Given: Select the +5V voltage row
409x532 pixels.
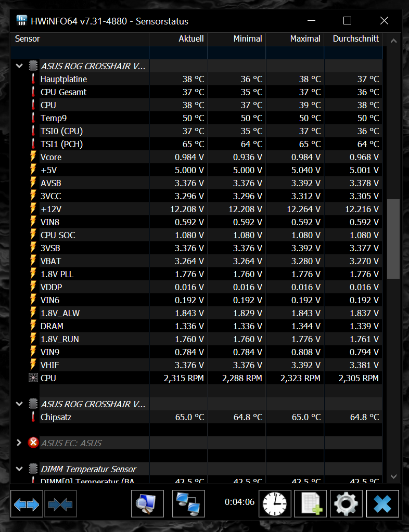Looking at the screenshot, I should (197, 170).
